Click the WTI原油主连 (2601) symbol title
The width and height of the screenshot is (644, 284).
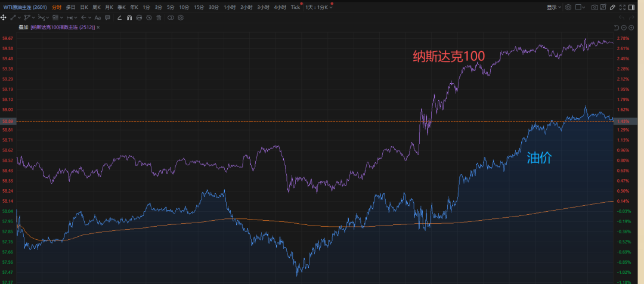[x=24, y=7]
